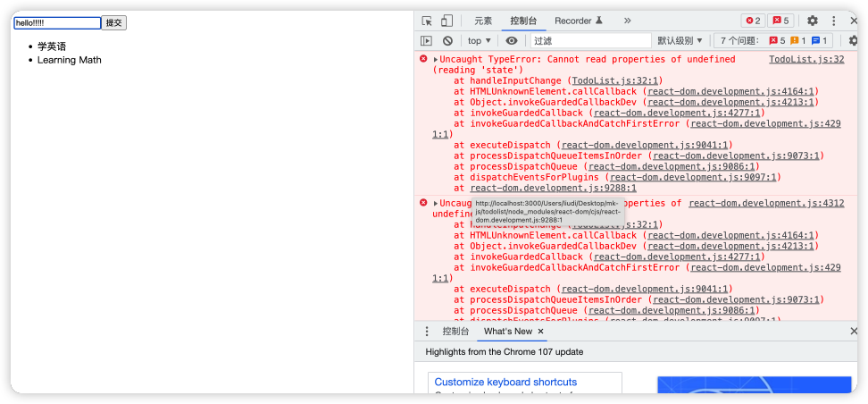Open react-dom.development.js:9097:1 link in first error
The image size is (868, 404).
coord(692,177)
